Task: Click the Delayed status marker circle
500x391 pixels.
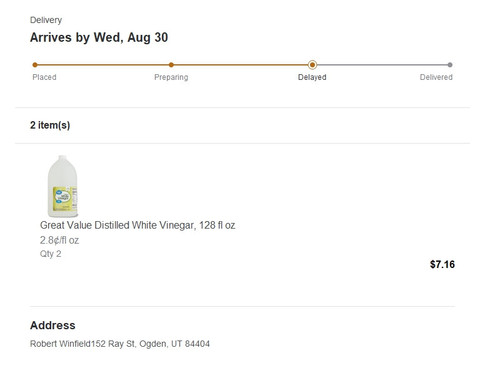Action: point(312,65)
